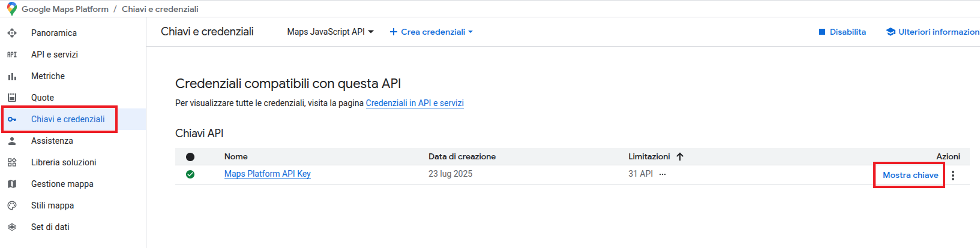This screenshot has width=980, height=248.
Task: Sort by Data di creazione column
Action: pyautogui.click(x=462, y=156)
